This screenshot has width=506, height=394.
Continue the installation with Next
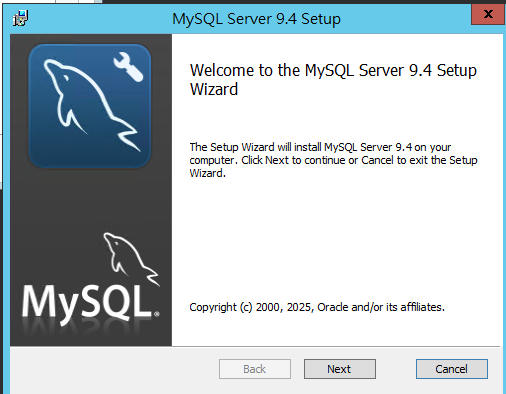pos(340,369)
